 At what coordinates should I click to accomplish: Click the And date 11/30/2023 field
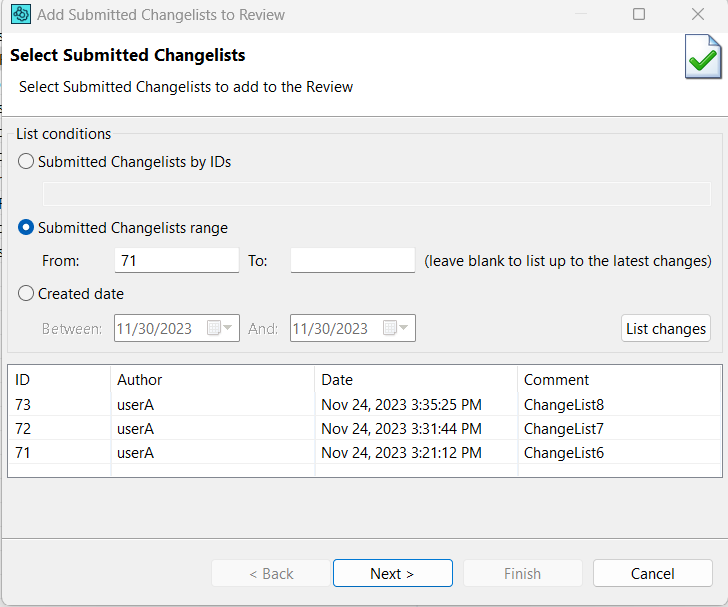click(353, 328)
